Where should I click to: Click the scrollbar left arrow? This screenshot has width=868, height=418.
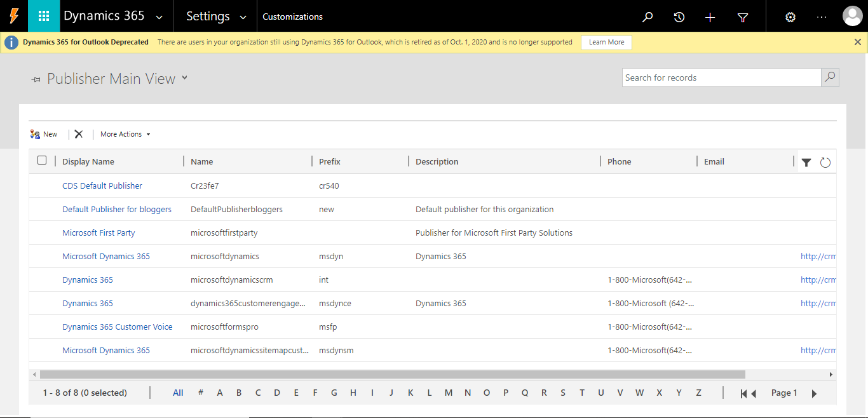pyautogui.click(x=34, y=375)
